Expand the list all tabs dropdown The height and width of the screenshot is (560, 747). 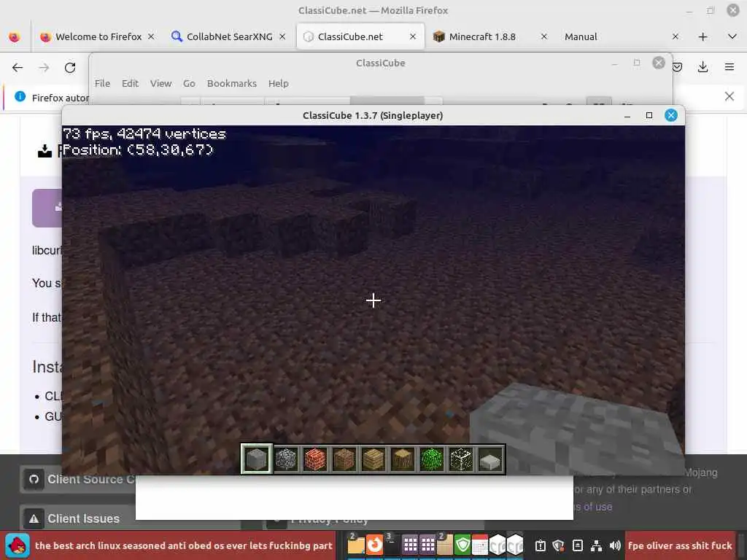click(x=732, y=36)
